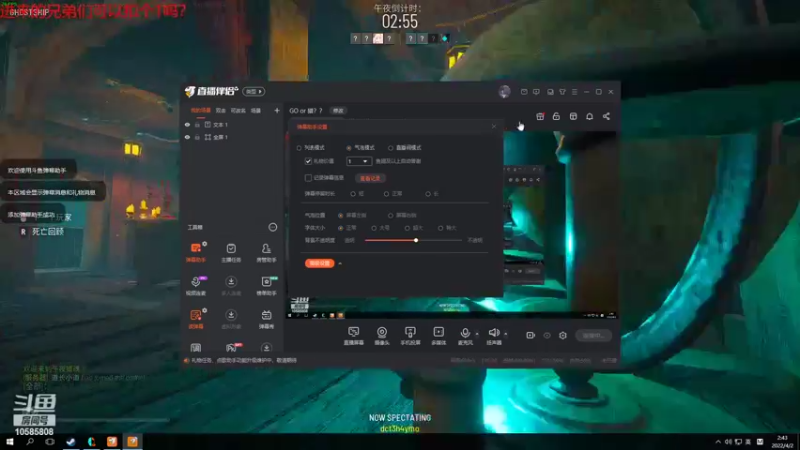
Task: Click the layout grid icon above preview
Action: (573, 116)
